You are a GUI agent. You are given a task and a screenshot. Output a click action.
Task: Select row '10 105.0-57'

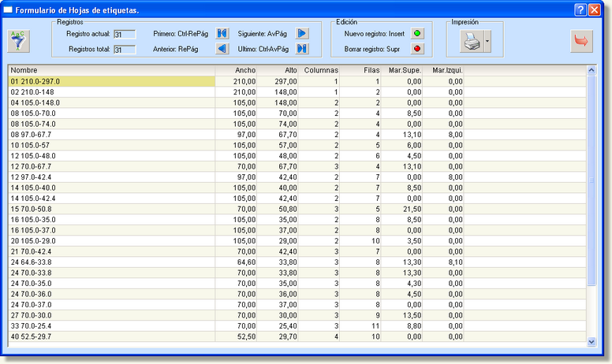coord(297,146)
